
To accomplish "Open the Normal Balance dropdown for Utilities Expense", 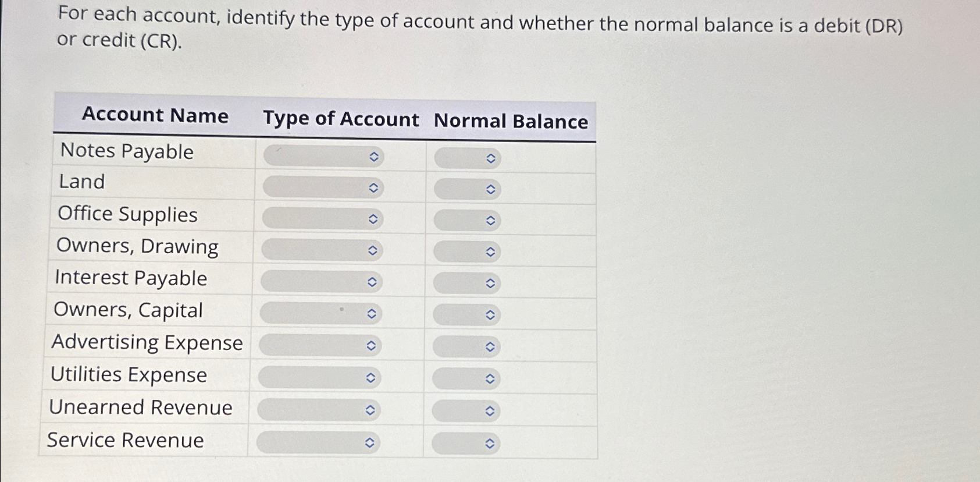I will pos(465,378).
